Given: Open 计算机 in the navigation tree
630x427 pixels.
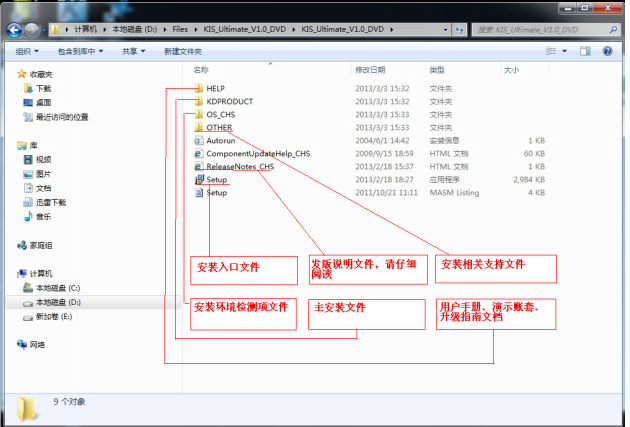Looking at the screenshot, I should pyautogui.click(x=41, y=274).
